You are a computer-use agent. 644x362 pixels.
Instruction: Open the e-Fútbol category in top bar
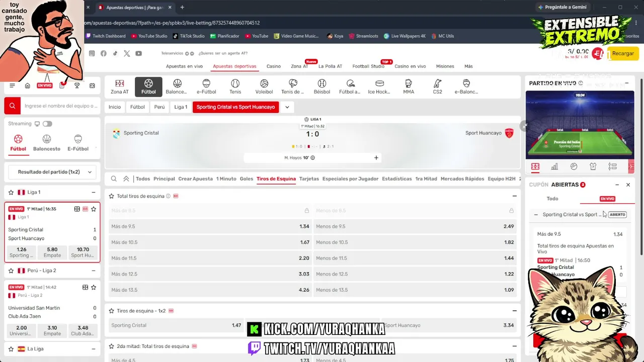pyautogui.click(x=206, y=86)
